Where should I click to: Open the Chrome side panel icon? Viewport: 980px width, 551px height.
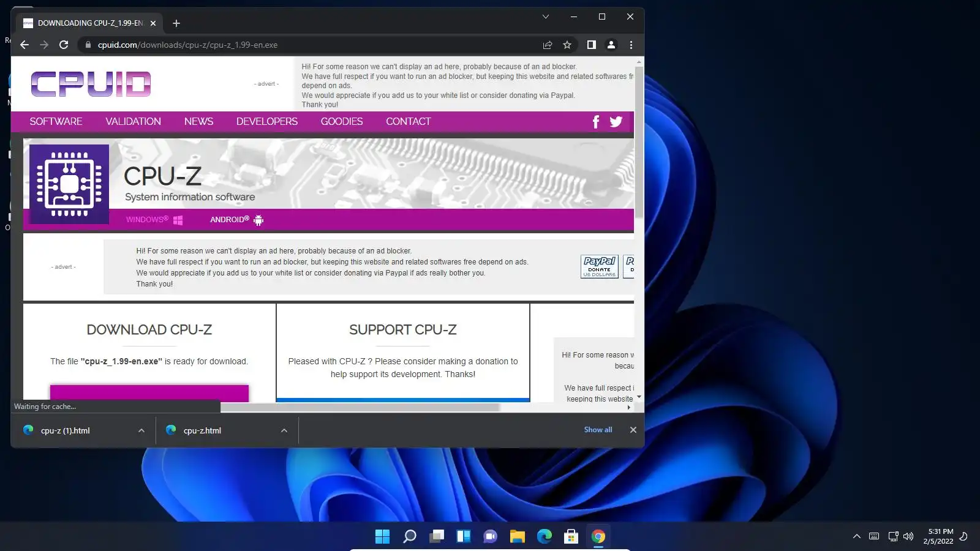point(591,45)
